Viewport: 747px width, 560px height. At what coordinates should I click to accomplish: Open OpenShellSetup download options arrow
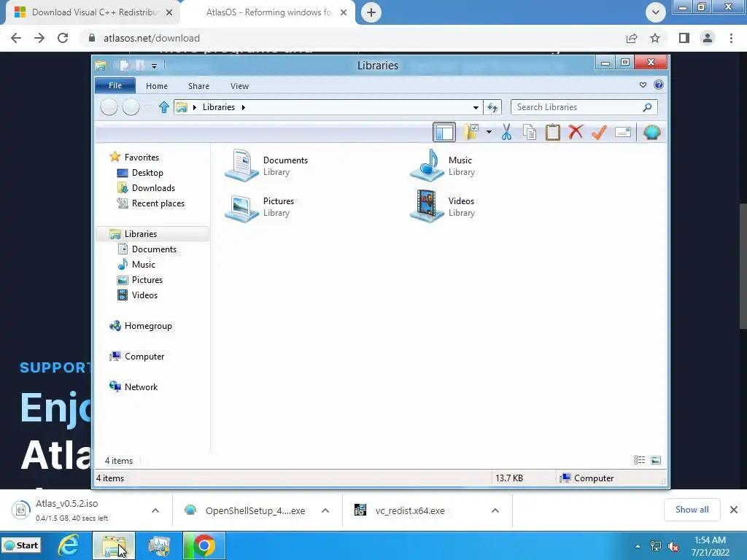click(325, 510)
